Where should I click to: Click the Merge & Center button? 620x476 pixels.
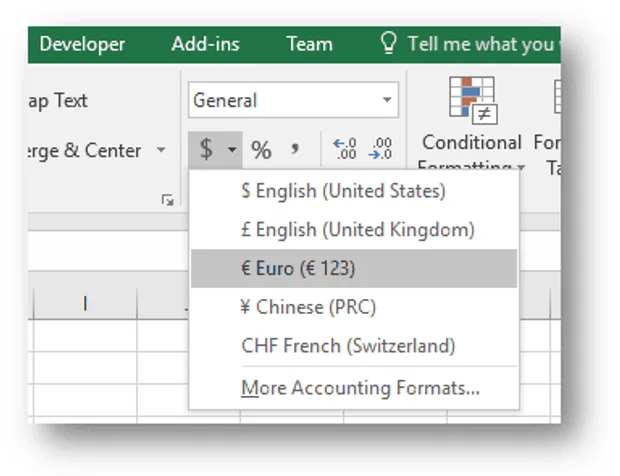[x=85, y=150]
